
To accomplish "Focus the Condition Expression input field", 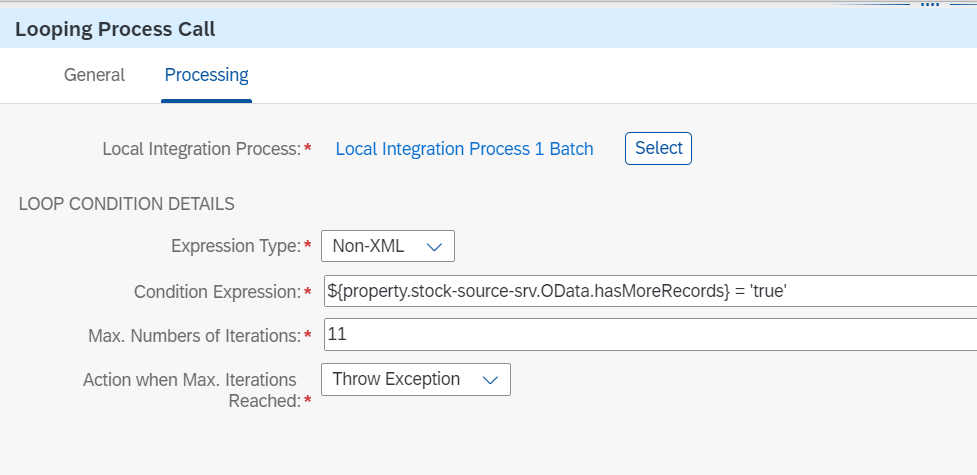I will pyautogui.click(x=650, y=291).
